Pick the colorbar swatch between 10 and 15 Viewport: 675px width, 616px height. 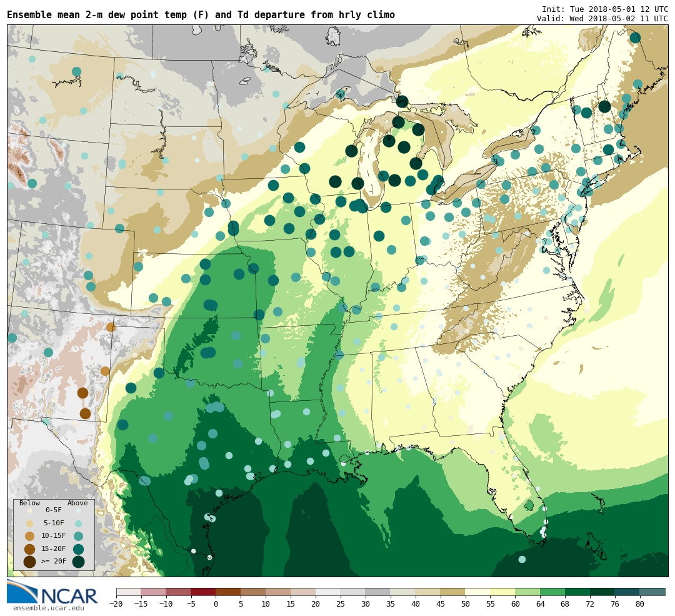(278, 592)
